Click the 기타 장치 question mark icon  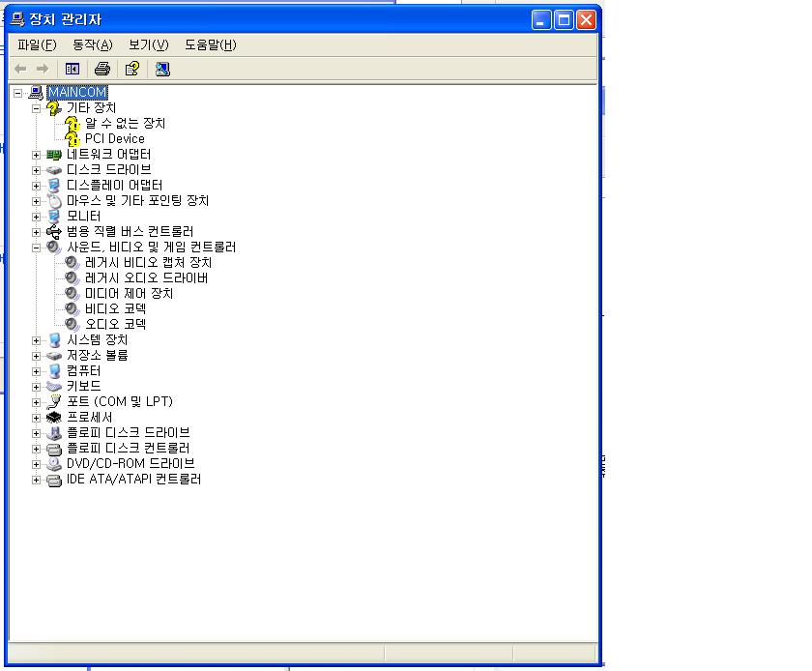click(x=54, y=107)
